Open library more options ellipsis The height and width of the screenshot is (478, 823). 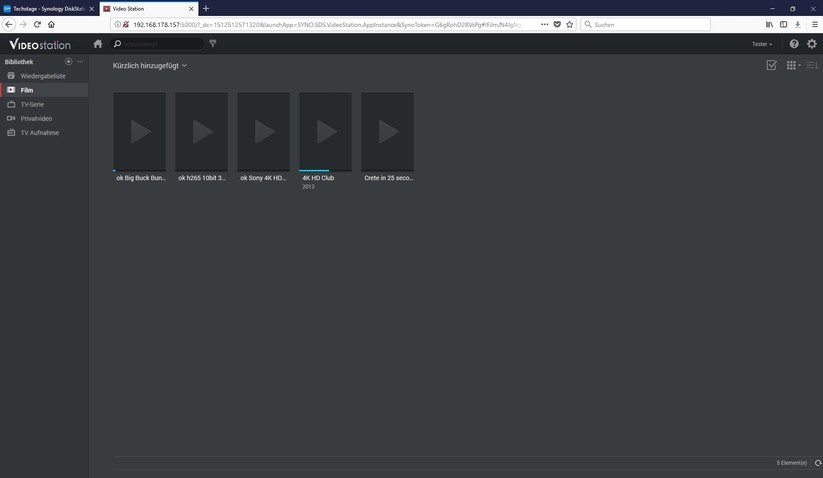(80, 62)
